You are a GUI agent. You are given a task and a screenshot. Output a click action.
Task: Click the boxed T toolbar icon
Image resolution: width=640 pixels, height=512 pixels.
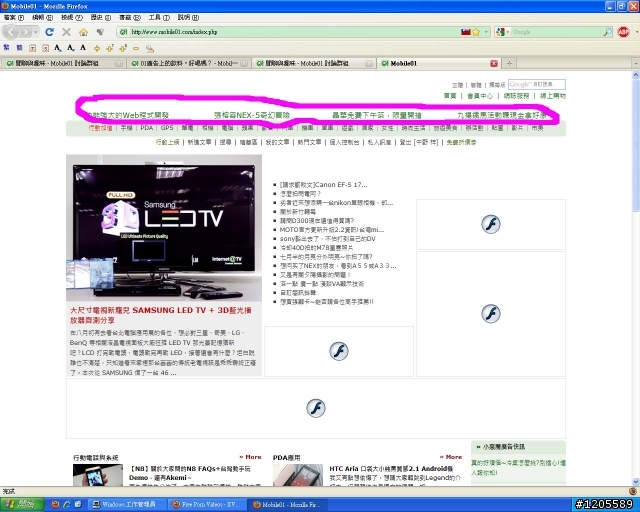click(32, 48)
